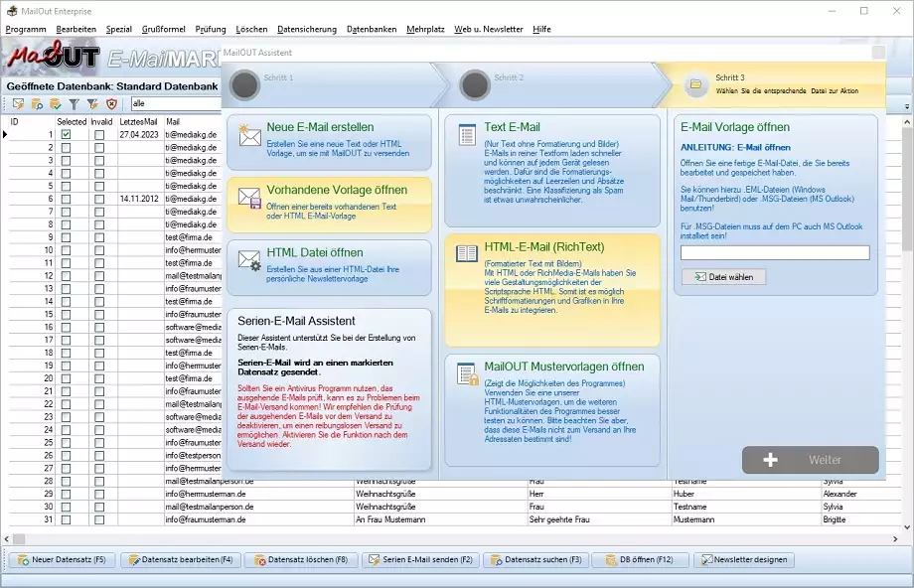This screenshot has height=588, width=914.
Task: Open the Programm menu
Action: pyautogui.click(x=26, y=29)
